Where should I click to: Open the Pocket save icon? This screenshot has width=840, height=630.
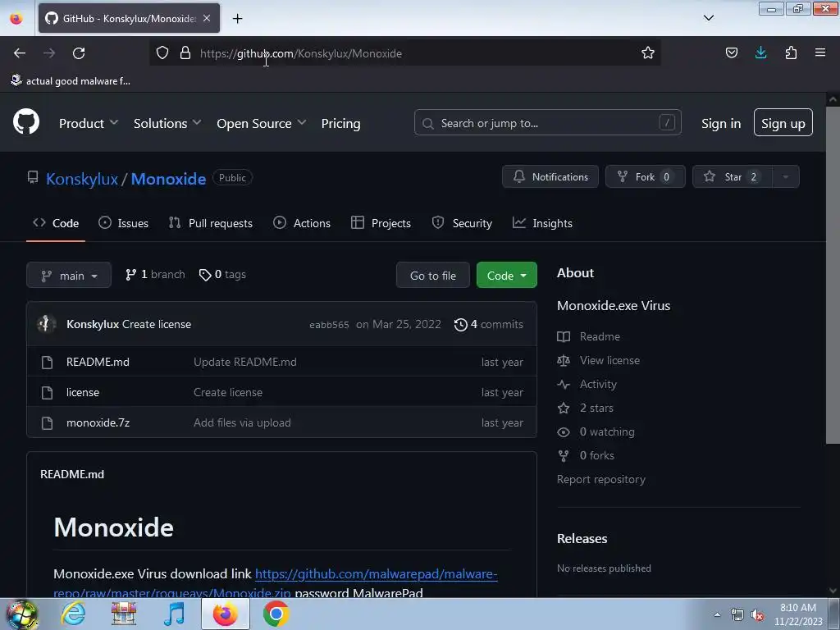pos(731,52)
